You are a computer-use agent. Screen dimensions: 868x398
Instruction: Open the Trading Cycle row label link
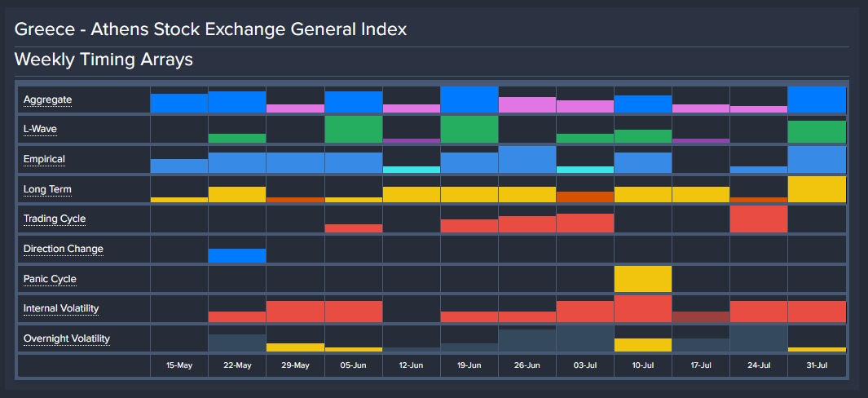point(55,219)
